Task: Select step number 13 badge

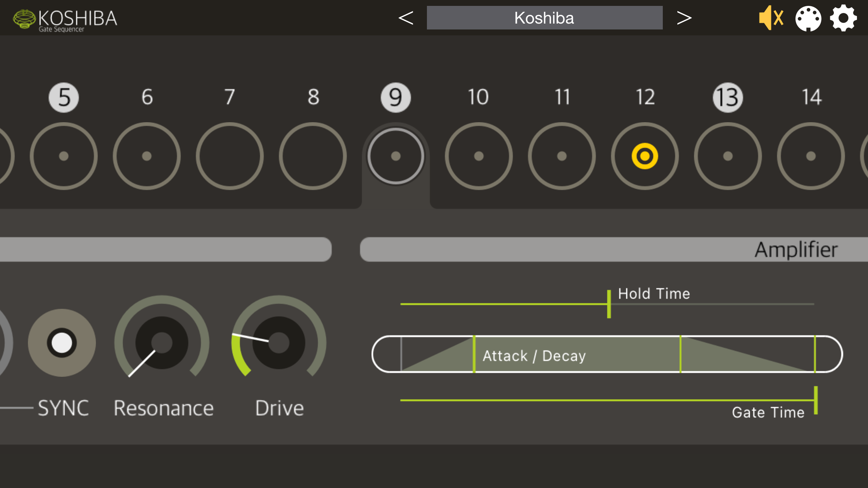Action: coord(728,97)
